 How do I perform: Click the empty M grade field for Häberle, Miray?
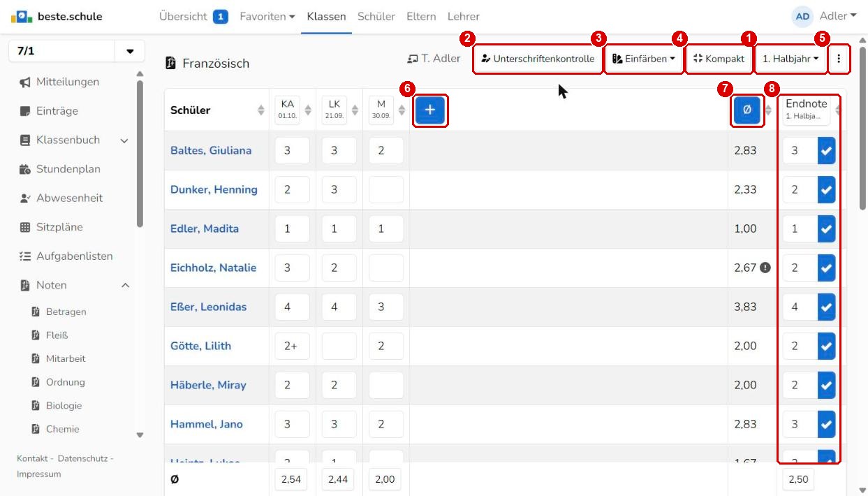tap(386, 386)
